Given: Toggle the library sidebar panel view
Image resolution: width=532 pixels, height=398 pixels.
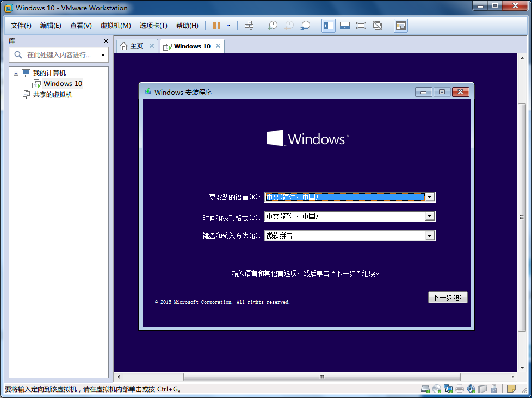Looking at the screenshot, I should click(x=328, y=26).
